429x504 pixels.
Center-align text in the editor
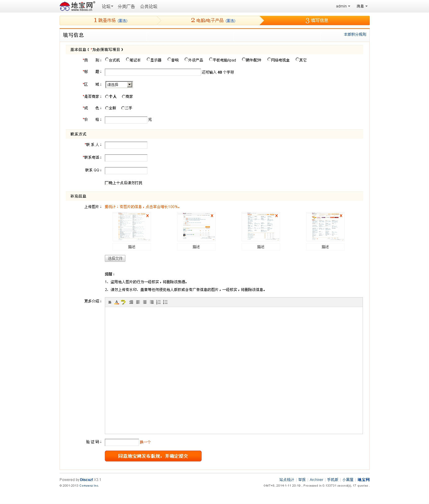click(x=145, y=302)
